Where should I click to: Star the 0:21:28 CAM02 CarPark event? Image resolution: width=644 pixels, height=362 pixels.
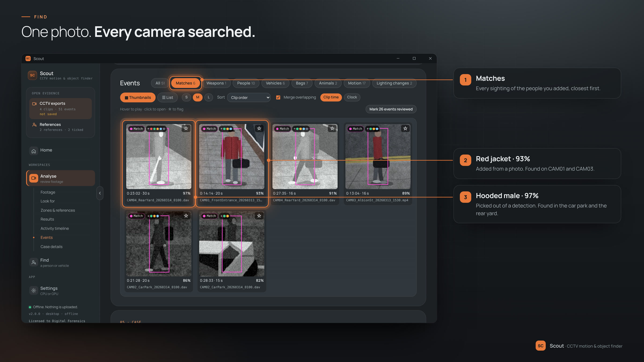point(186,216)
